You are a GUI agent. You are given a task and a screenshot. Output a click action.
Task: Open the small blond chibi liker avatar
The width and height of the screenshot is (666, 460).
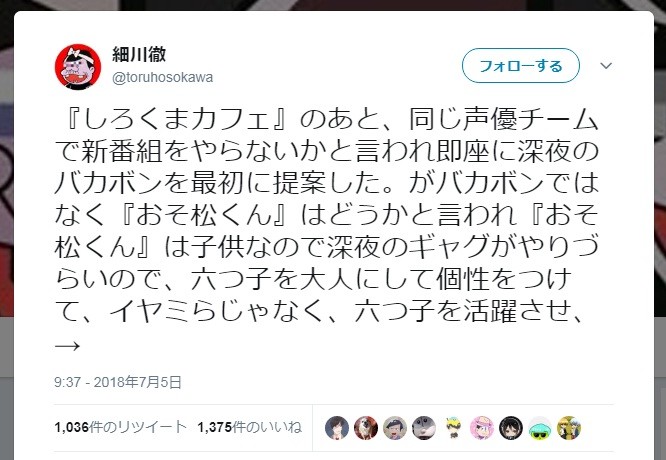coord(453,428)
